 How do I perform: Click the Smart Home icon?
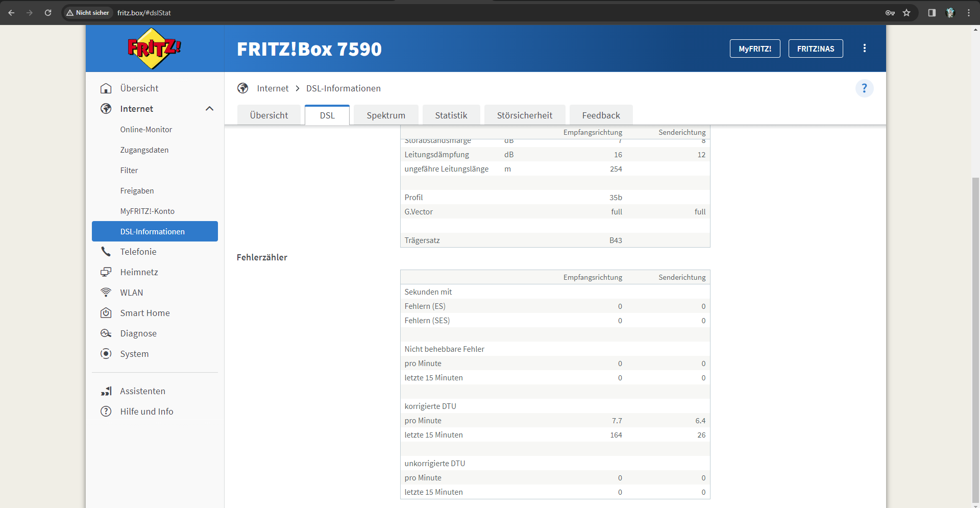[106, 313]
